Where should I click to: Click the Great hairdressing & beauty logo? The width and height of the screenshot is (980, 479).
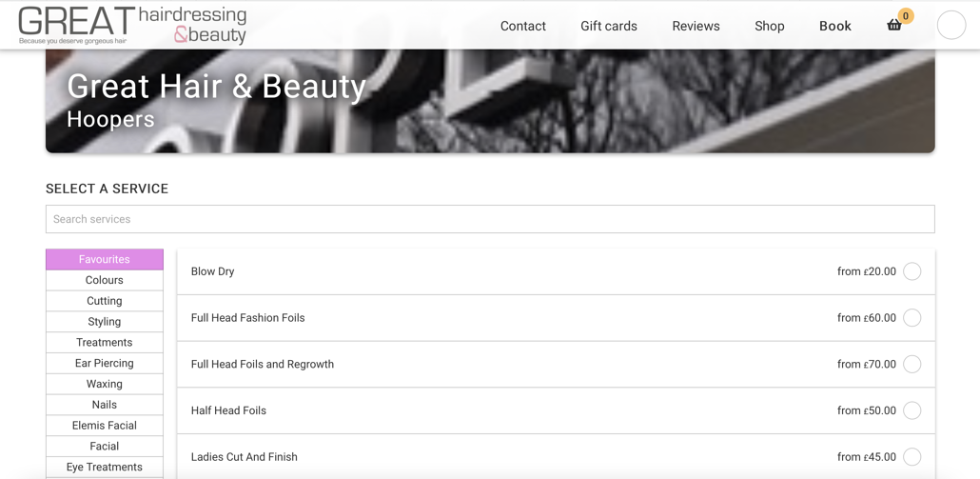[132, 25]
